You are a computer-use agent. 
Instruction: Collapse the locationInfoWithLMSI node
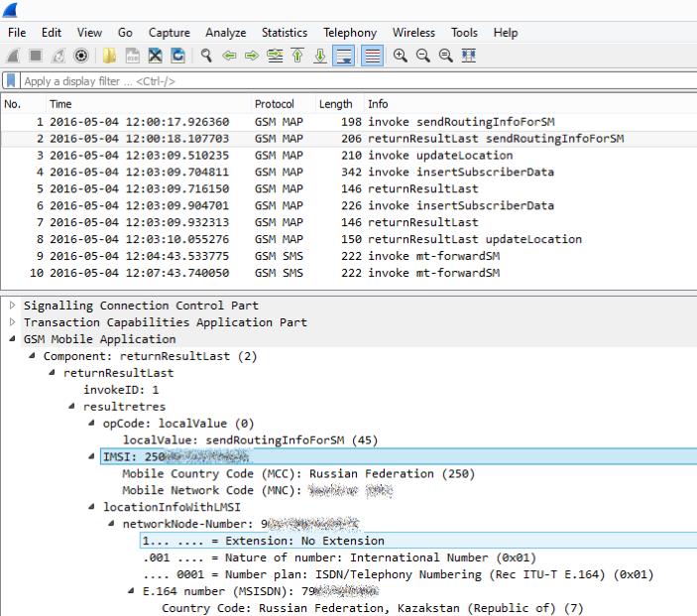click(92, 507)
